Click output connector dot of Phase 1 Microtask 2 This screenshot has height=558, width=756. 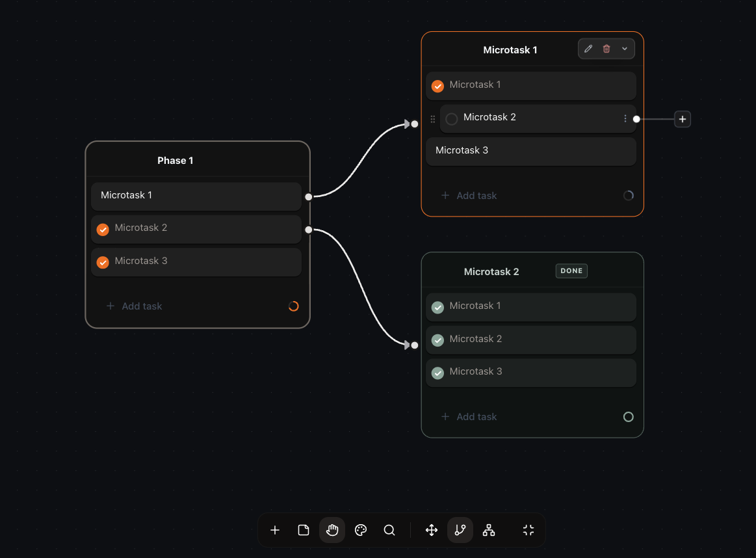(309, 230)
